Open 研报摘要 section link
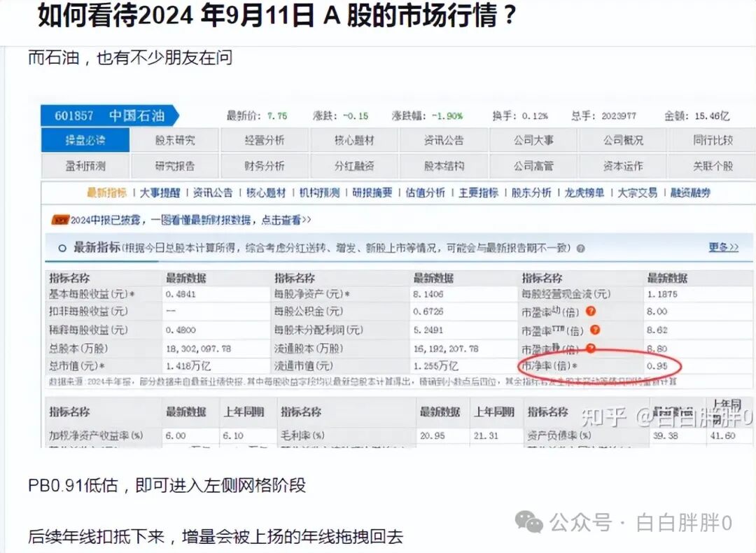 [x=372, y=193]
